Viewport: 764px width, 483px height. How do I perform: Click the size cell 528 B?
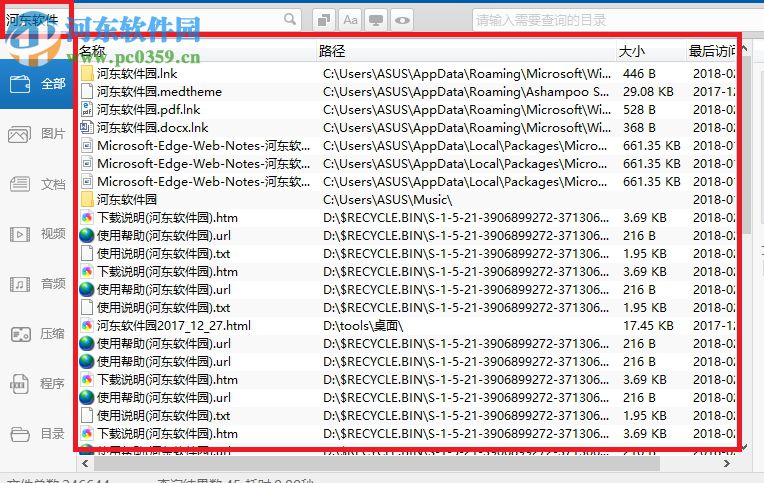coord(639,110)
